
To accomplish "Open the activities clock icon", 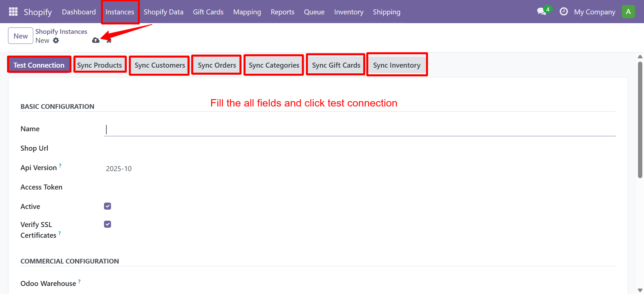I will pos(563,12).
